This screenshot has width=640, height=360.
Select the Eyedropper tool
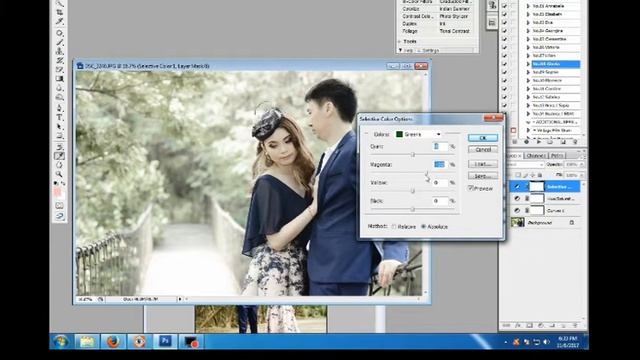pyautogui.click(x=60, y=156)
